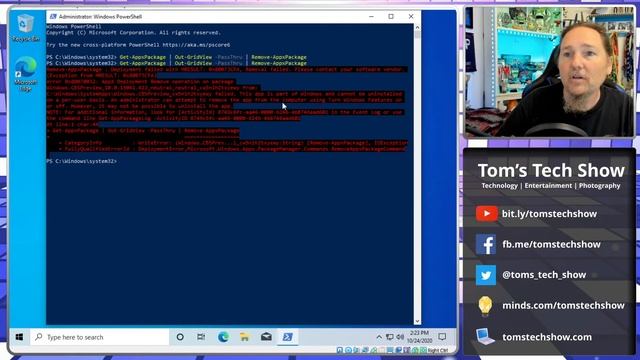Launch Microsoft Edge from the taskbar

point(223,337)
